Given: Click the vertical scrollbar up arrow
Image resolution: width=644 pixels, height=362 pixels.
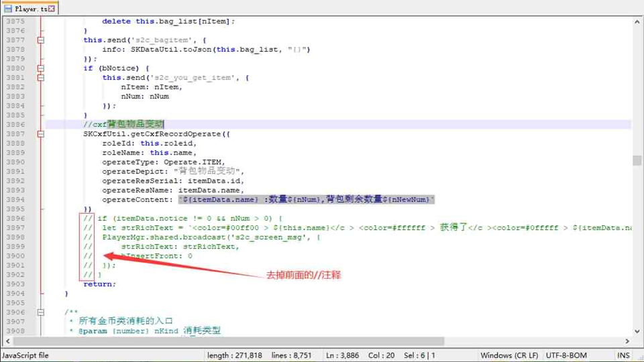Looking at the screenshot, I should click(637, 21).
